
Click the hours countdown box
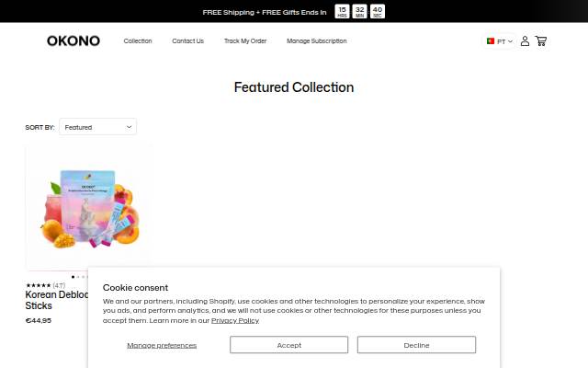coord(342,11)
